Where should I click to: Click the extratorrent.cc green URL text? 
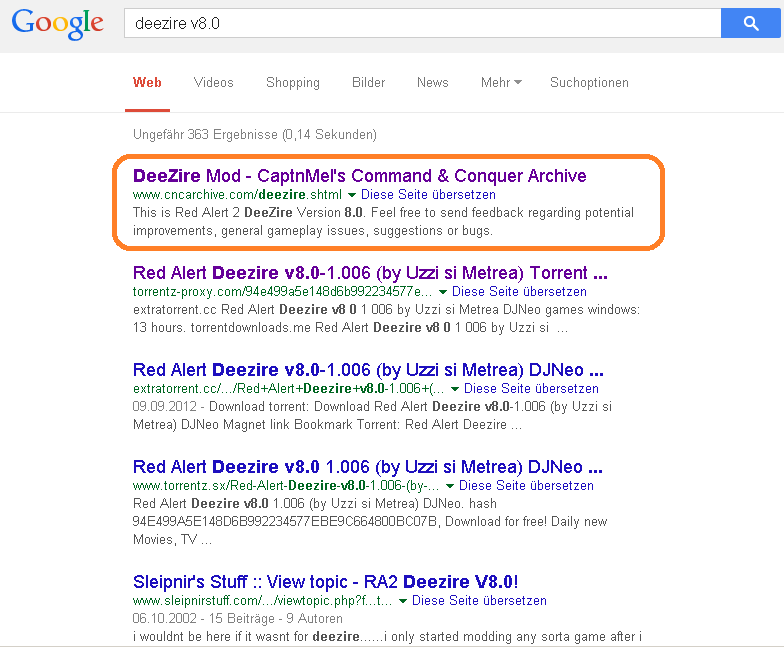pos(288,388)
